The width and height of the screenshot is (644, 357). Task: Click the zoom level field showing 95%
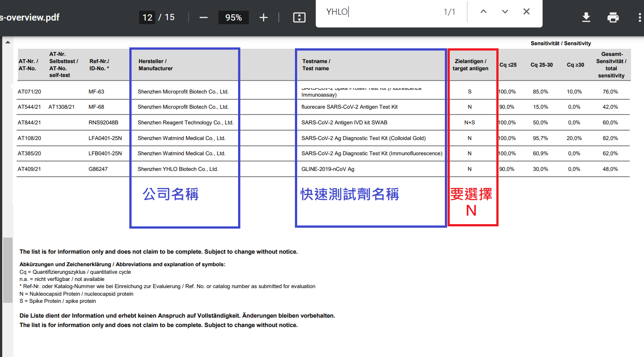234,17
